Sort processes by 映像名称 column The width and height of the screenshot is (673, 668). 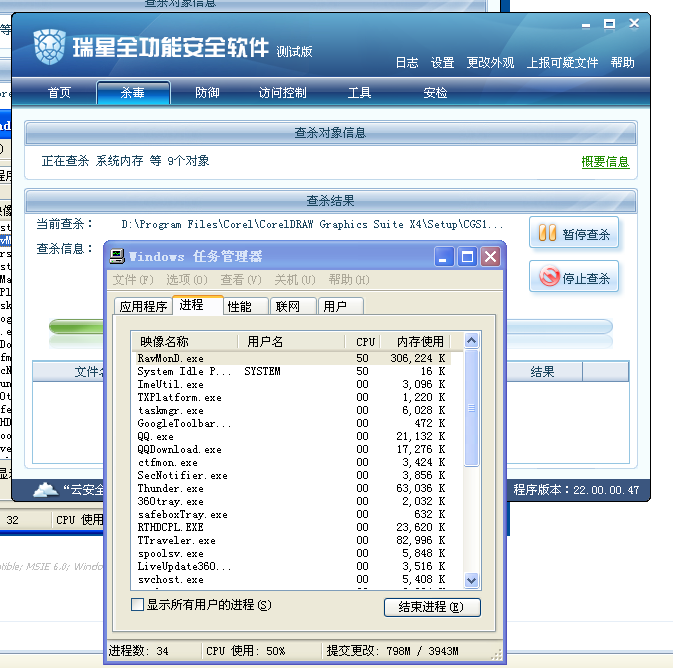tap(185, 342)
